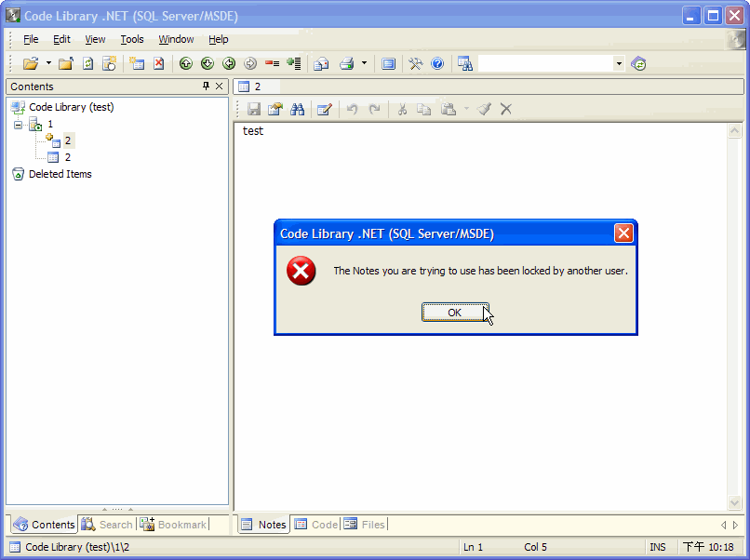Open the Help menu
The width and height of the screenshot is (750, 560).
[218, 39]
